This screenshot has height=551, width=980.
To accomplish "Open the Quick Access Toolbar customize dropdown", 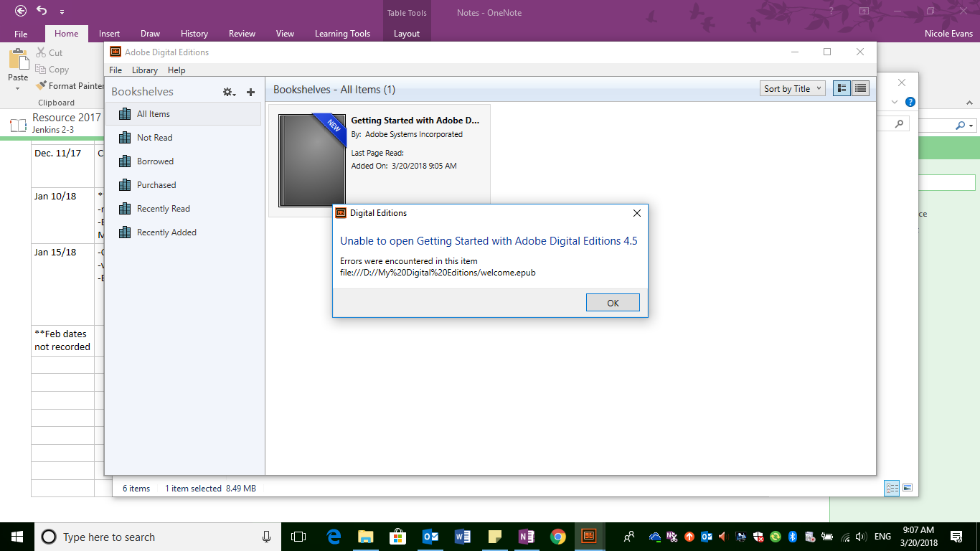I will pyautogui.click(x=62, y=12).
